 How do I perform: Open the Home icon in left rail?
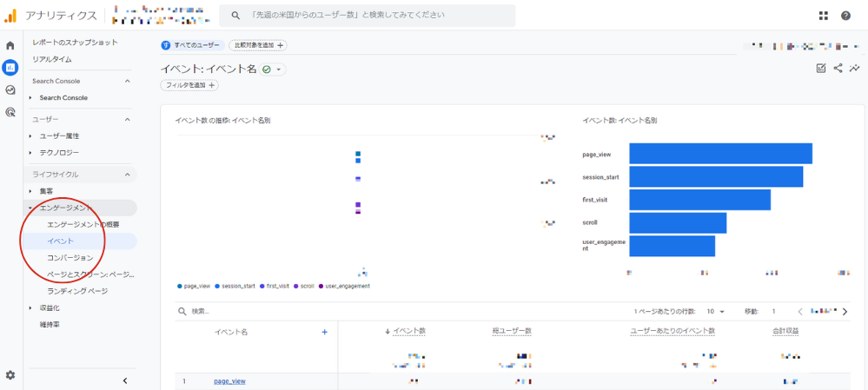10,45
